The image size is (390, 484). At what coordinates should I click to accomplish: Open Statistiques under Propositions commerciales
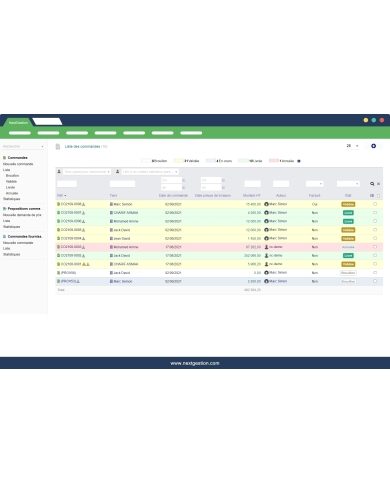pyautogui.click(x=12, y=227)
